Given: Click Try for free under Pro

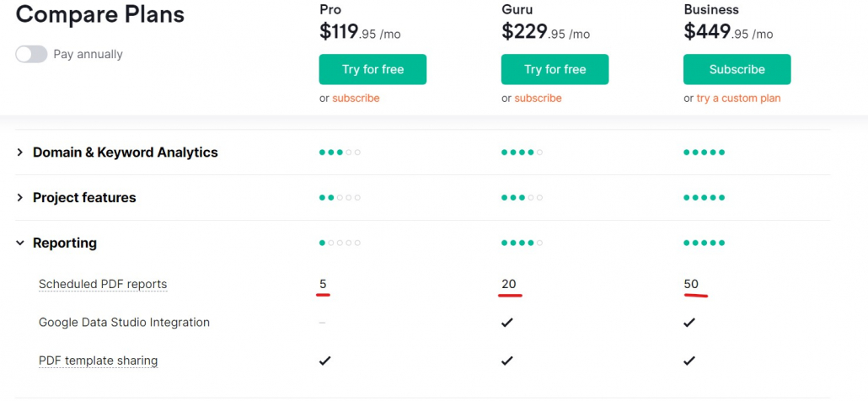Looking at the screenshot, I should coord(372,69).
